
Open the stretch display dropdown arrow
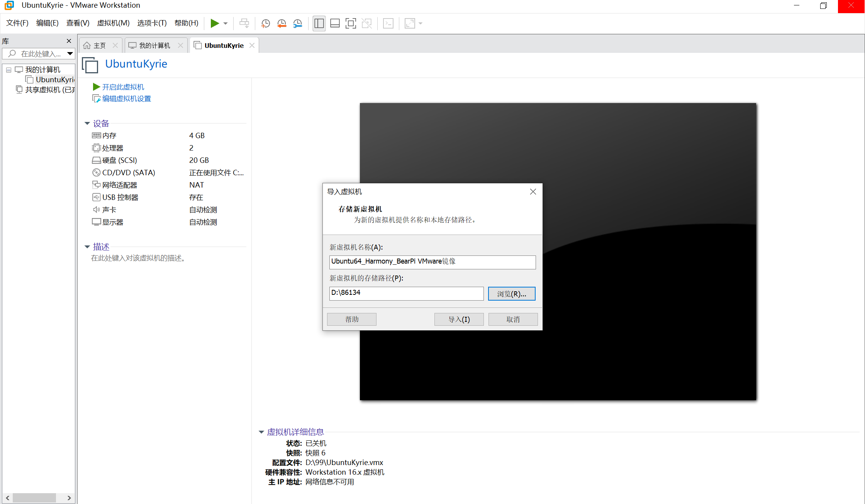pos(421,24)
